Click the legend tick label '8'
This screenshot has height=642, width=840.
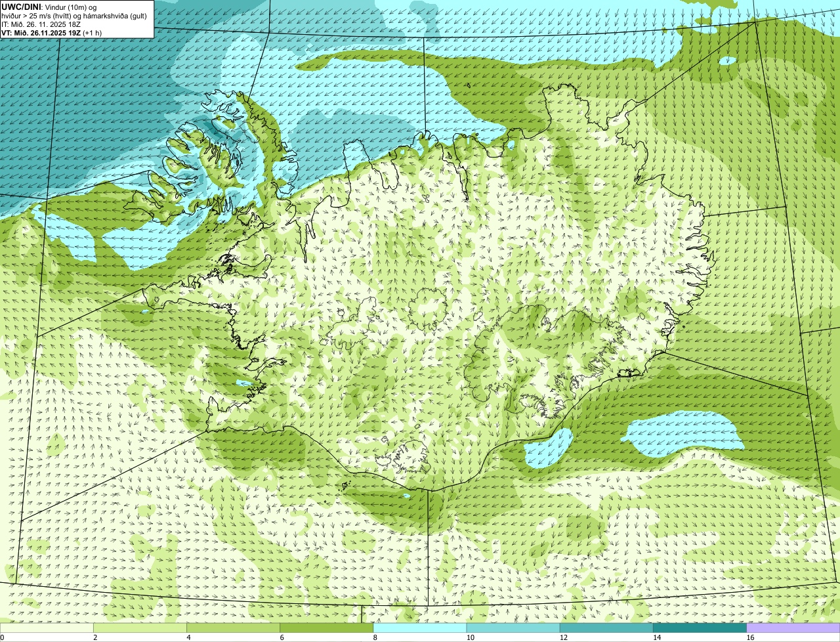tap(375, 637)
